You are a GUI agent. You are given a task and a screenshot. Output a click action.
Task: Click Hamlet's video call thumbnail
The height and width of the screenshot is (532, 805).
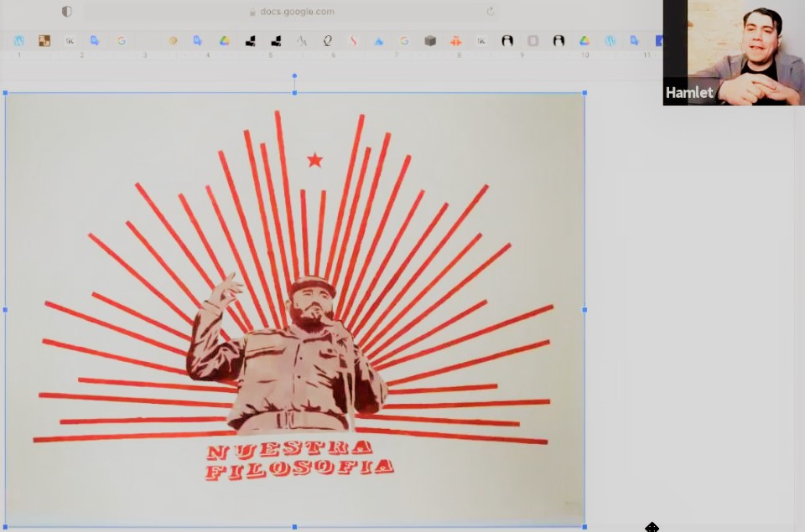733,52
